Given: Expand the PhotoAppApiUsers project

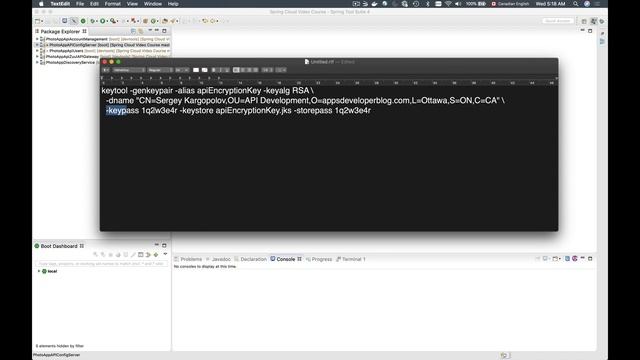Looking at the screenshot, I should 37,51.
